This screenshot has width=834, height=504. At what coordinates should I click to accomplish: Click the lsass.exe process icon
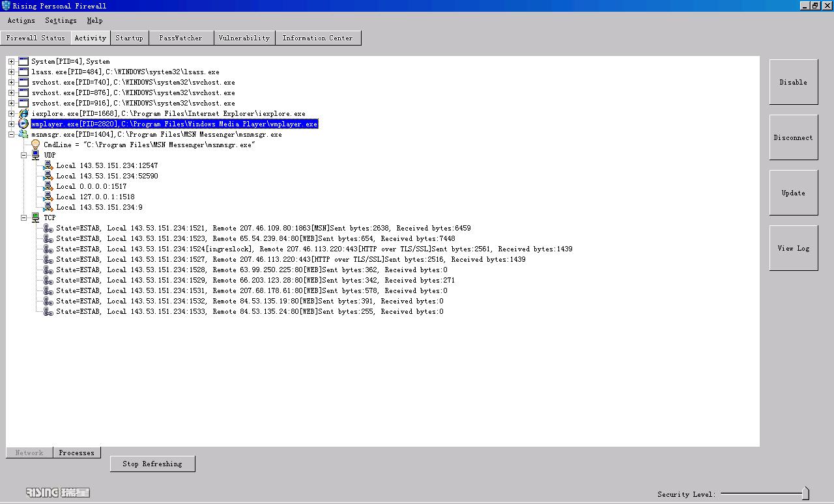(x=23, y=72)
